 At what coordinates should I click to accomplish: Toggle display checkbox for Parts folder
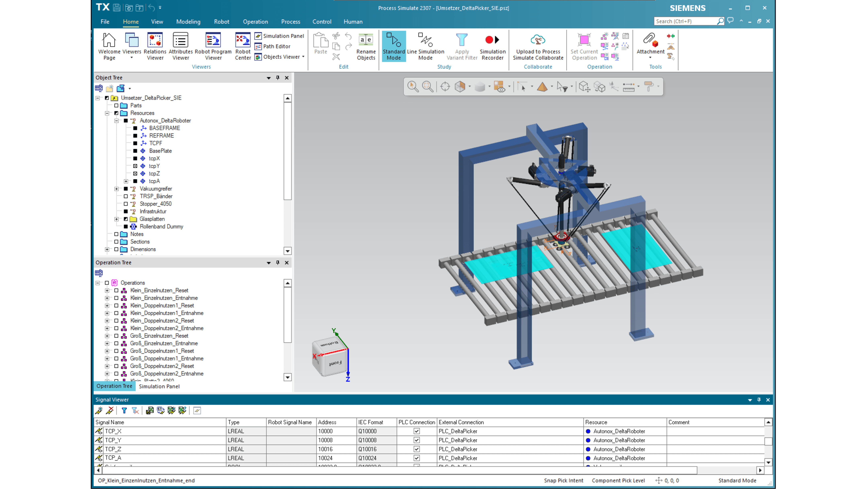click(x=116, y=106)
